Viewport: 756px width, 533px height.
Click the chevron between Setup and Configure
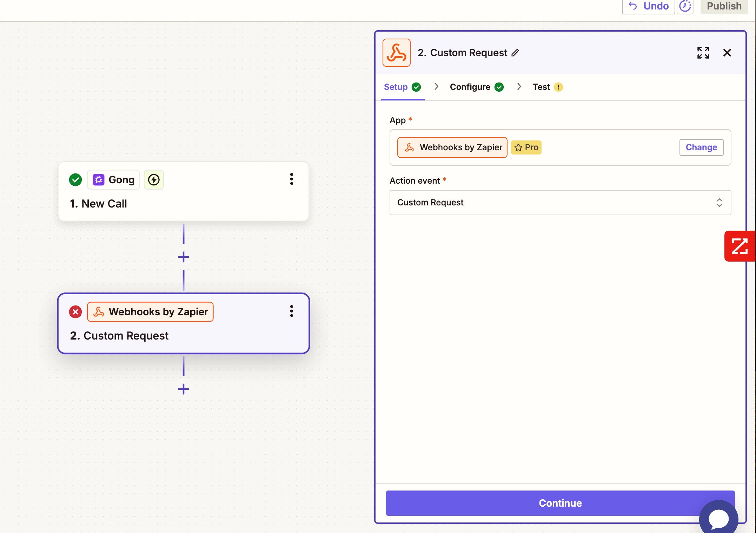point(436,86)
